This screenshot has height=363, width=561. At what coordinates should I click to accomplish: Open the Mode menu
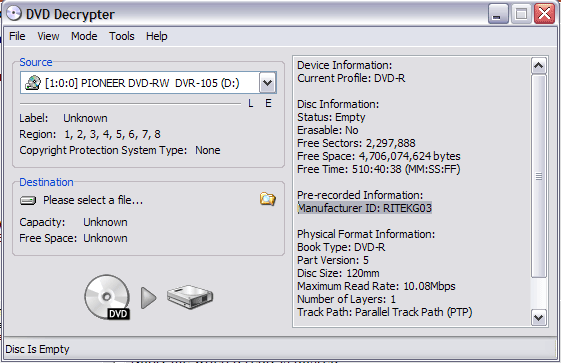pos(84,36)
